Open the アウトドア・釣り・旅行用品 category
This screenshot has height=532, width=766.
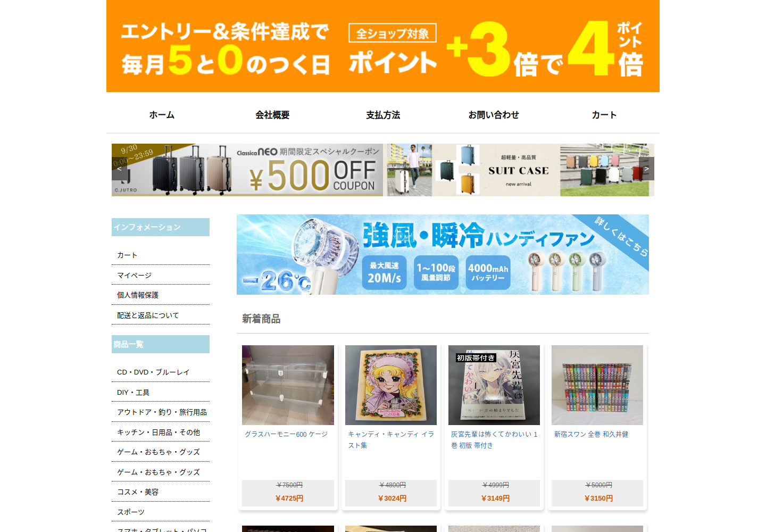[x=162, y=412]
